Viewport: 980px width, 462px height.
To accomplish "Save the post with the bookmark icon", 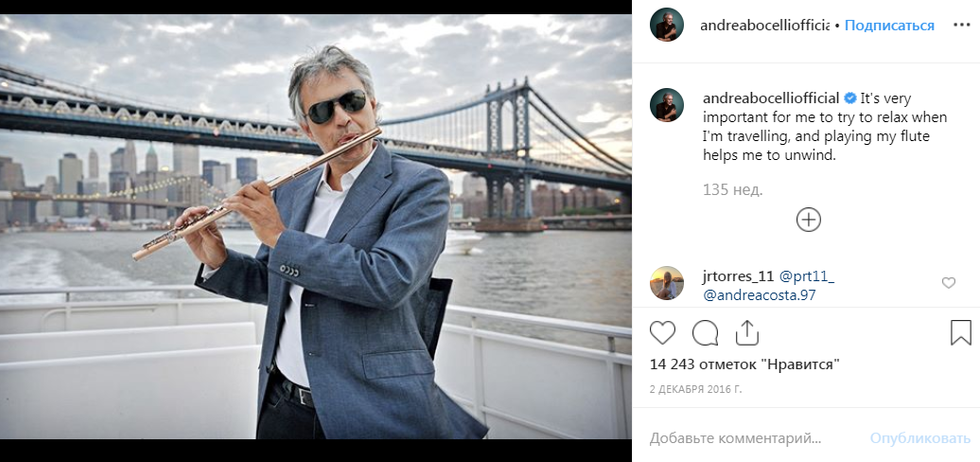I will (x=960, y=333).
